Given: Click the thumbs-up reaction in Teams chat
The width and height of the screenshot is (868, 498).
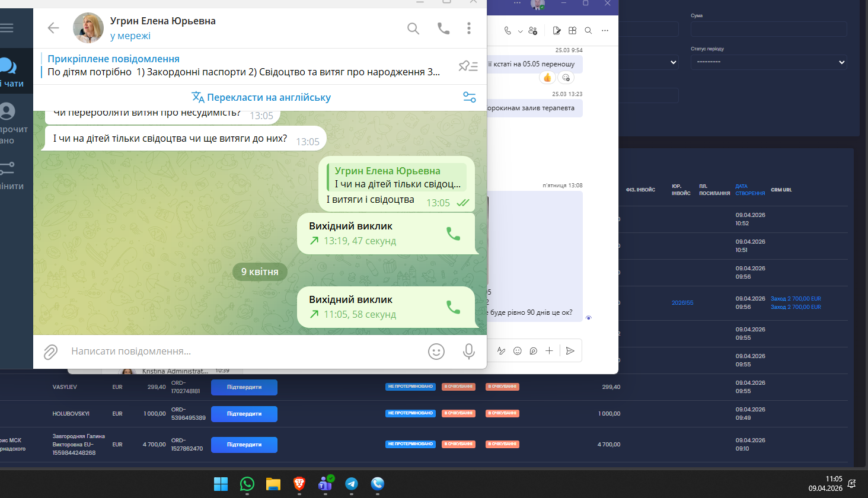Looking at the screenshot, I should [547, 78].
